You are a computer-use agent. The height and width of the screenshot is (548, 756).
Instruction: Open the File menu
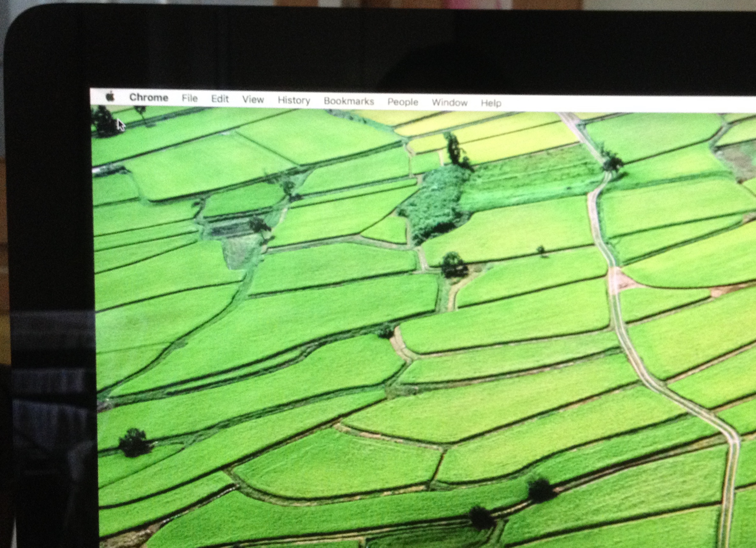click(190, 98)
